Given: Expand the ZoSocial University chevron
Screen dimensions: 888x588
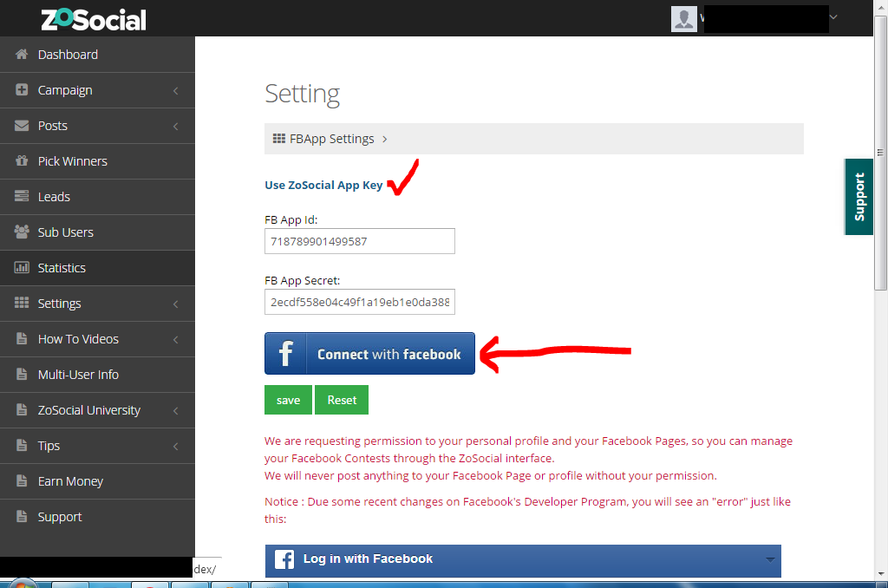Looking at the screenshot, I should pyautogui.click(x=175, y=411).
